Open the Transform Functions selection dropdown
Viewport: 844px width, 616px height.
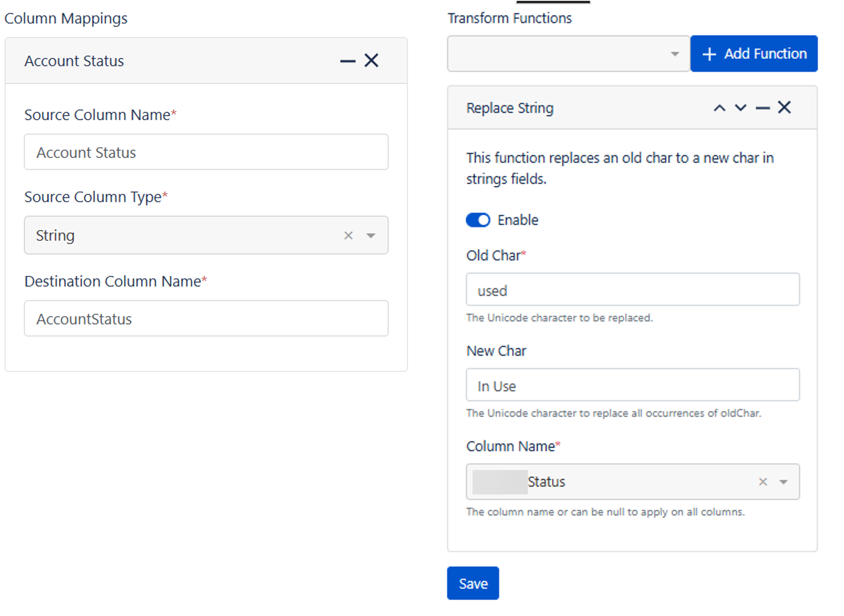(568, 54)
